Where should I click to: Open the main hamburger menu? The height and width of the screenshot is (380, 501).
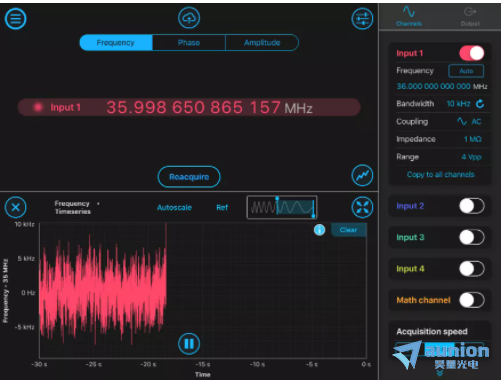15,19
